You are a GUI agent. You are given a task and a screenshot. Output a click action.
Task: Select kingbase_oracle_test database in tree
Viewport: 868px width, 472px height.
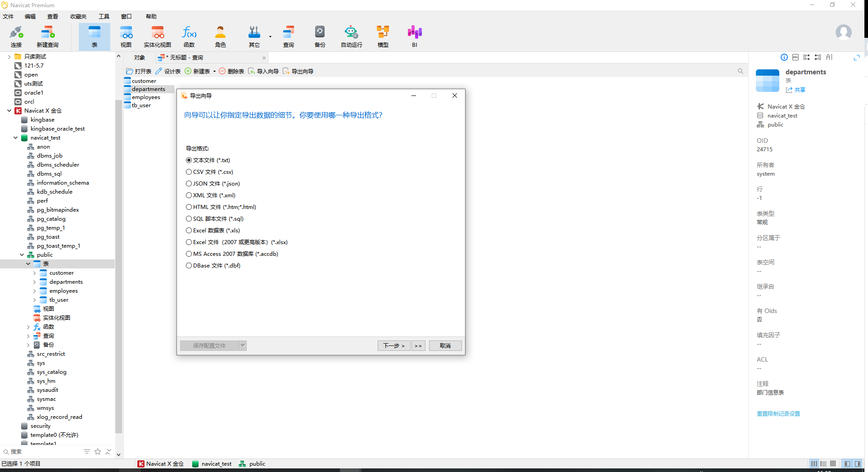[58, 129]
